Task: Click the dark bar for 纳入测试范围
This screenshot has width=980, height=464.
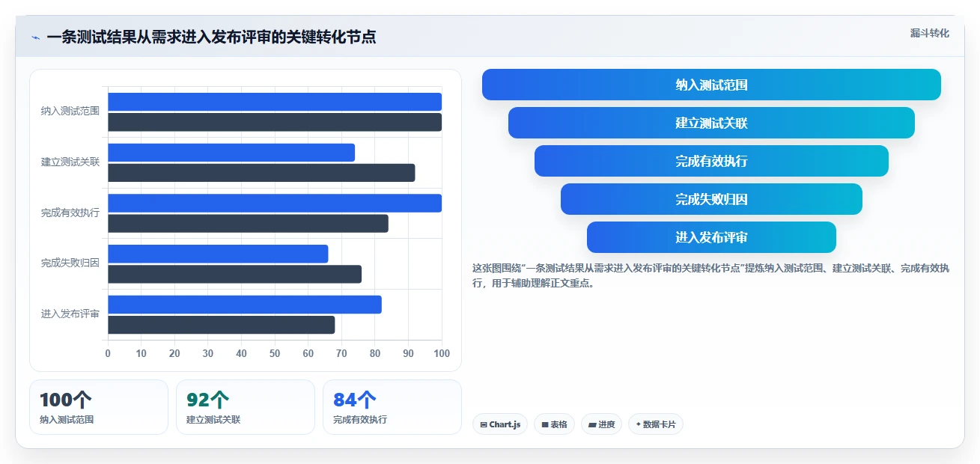Action: (275, 122)
